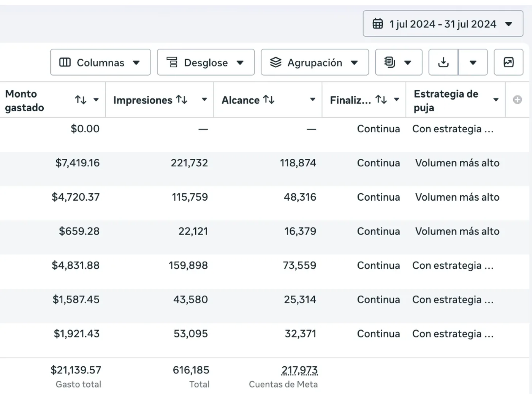
Task: Open the Desglose breakdown dropdown
Action: tap(206, 62)
